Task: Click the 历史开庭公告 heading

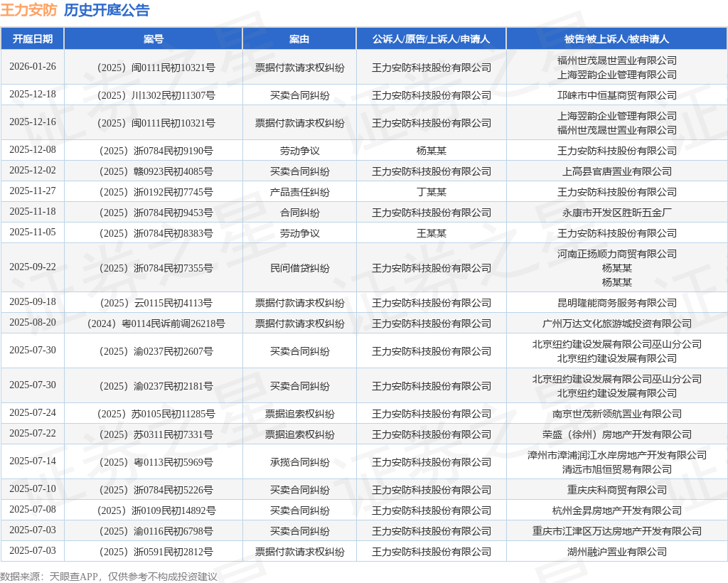Action: (x=107, y=10)
